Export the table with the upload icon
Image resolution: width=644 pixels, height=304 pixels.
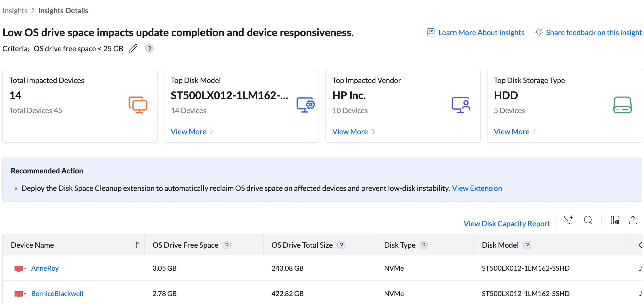(x=633, y=220)
